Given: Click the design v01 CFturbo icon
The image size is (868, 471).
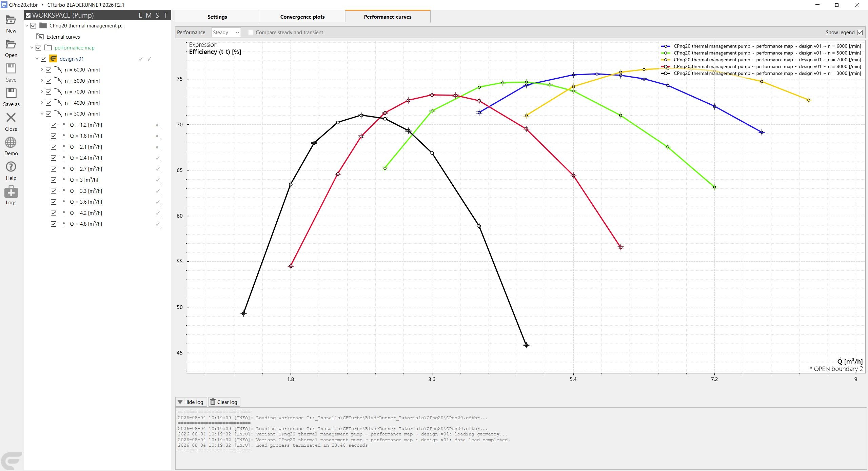Looking at the screenshot, I should point(53,59).
